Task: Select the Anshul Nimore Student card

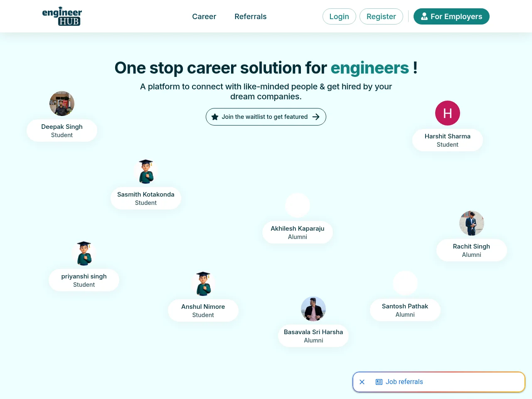Action: tap(203, 310)
